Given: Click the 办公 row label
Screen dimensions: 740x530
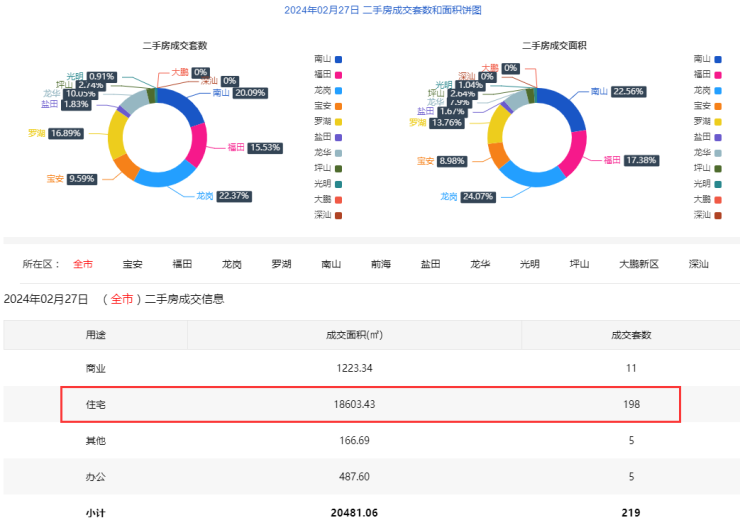Looking at the screenshot, I should click(x=96, y=477).
